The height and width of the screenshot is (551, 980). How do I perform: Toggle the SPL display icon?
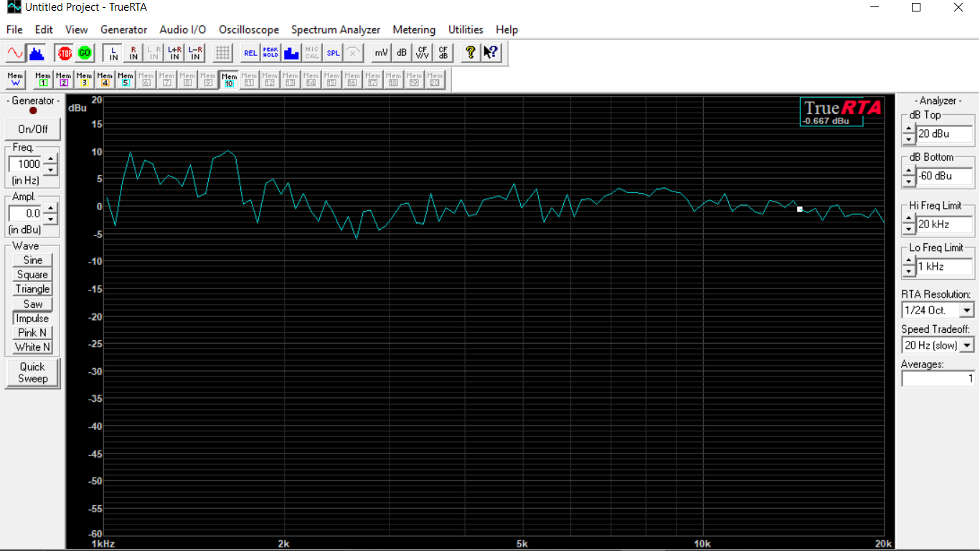pyautogui.click(x=333, y=52)
